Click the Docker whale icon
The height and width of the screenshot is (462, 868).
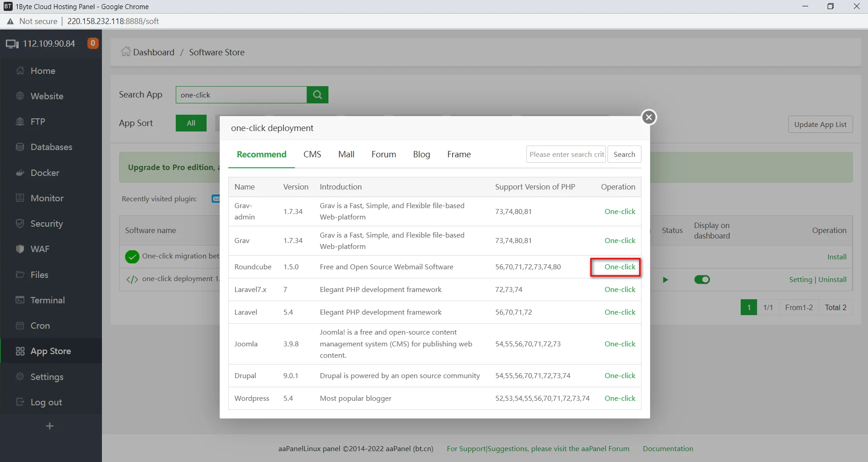pos(20,173)
